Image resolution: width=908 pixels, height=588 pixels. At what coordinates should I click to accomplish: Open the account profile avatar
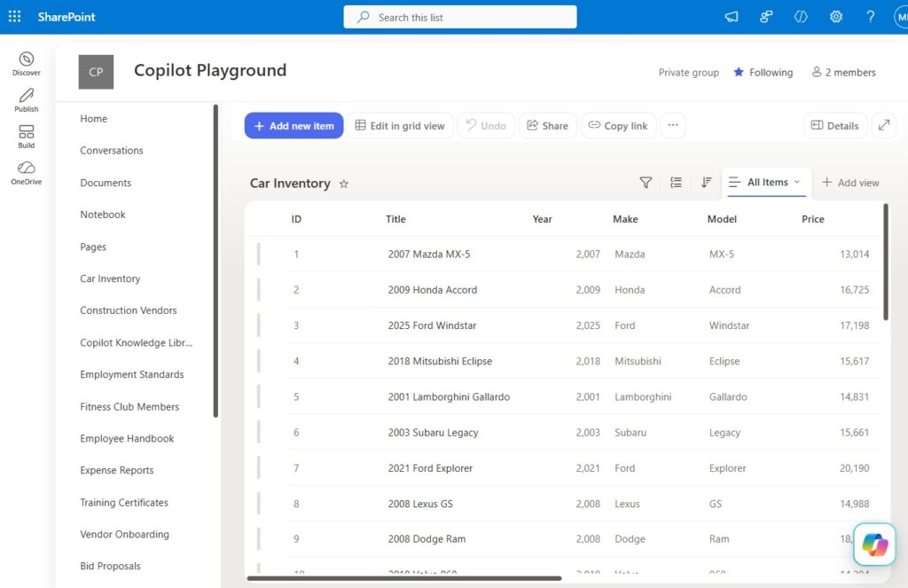point(901,17)
